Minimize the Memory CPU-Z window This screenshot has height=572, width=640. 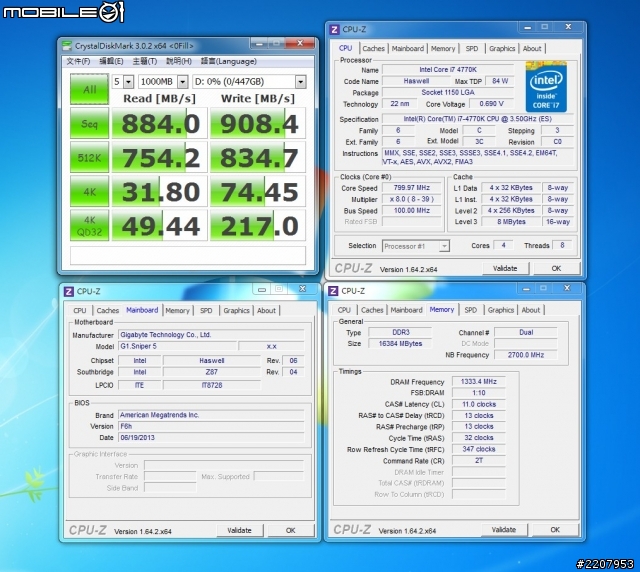tap(526, 289)
